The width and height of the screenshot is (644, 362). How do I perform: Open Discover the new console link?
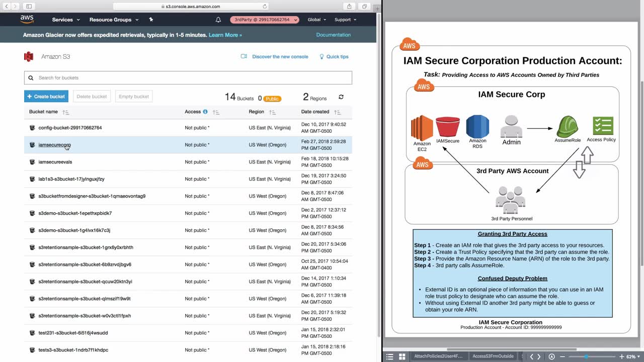[275, 57]
